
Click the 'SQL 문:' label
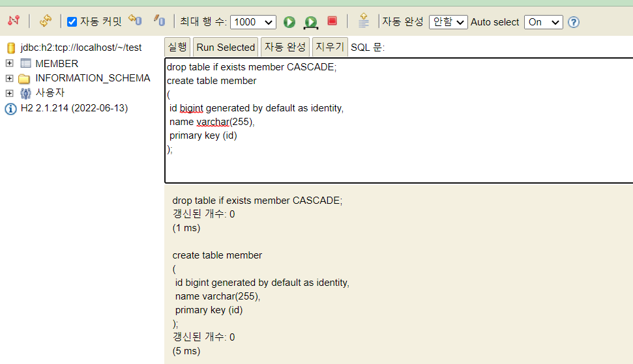tap(368, 48)
